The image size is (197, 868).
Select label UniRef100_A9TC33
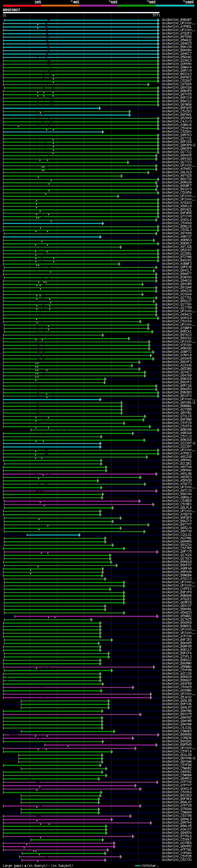176,491
